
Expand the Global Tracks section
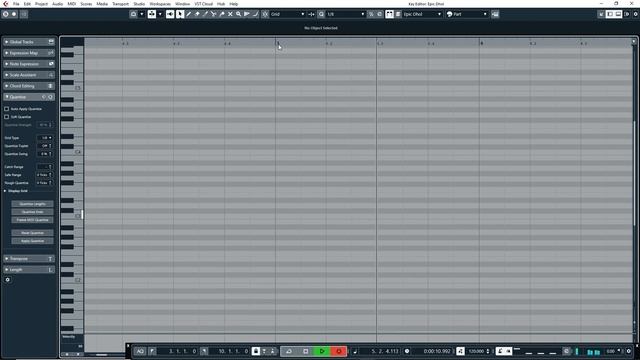point(29,42)
